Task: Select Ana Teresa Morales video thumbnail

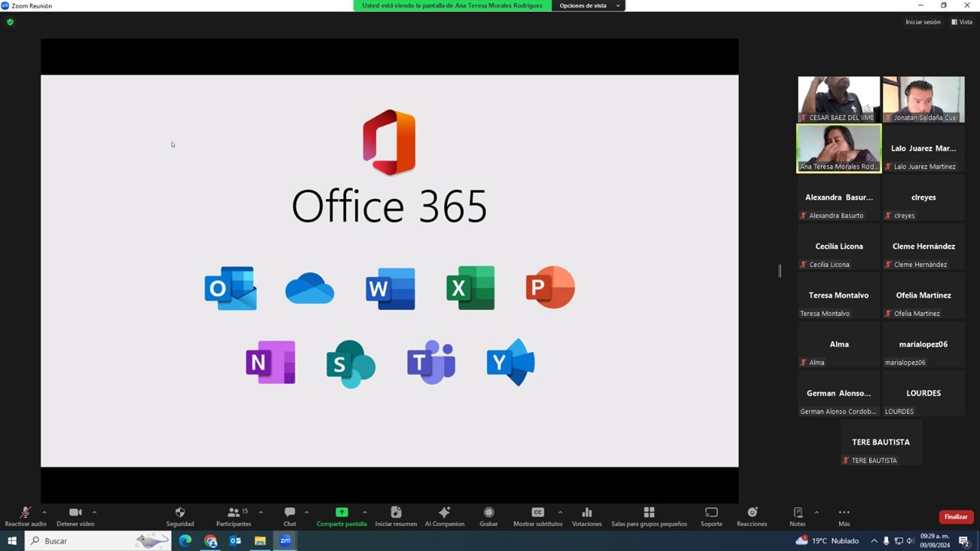Action: pos(839,148)
